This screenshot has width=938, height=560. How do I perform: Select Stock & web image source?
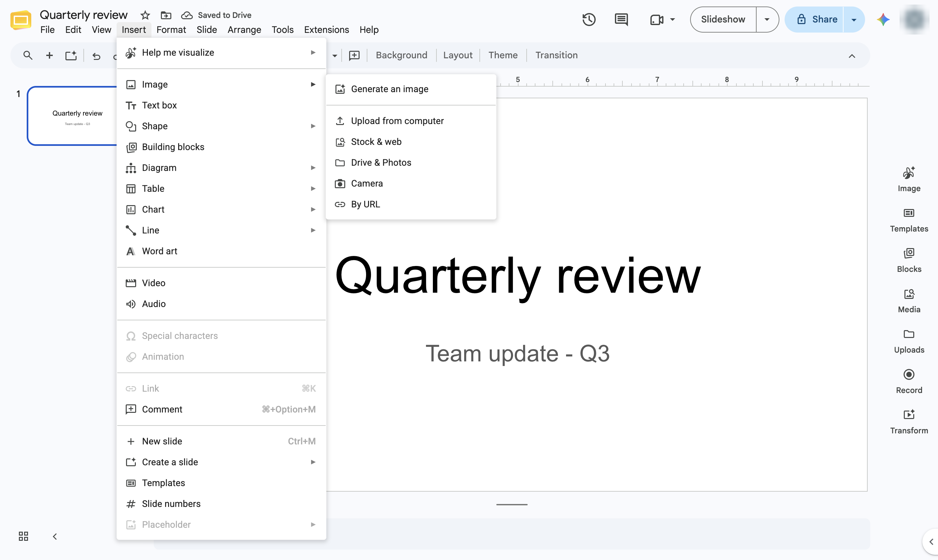coord(411,142)
